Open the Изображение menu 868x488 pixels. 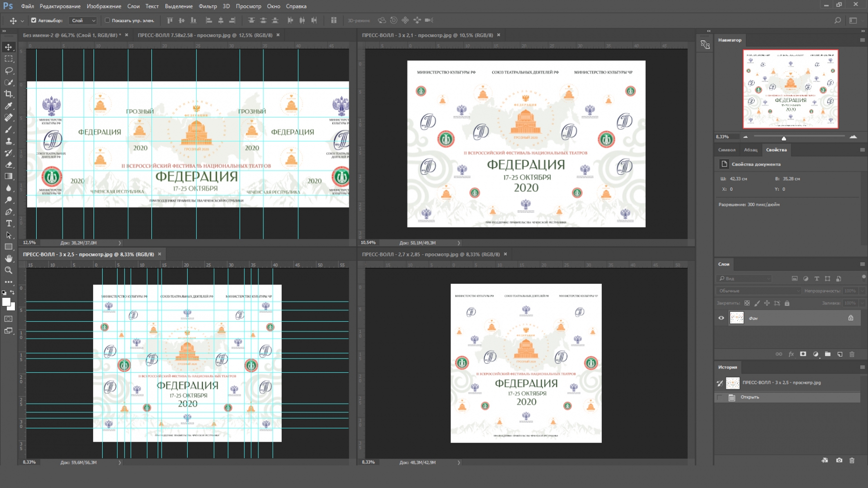point(104,6)
